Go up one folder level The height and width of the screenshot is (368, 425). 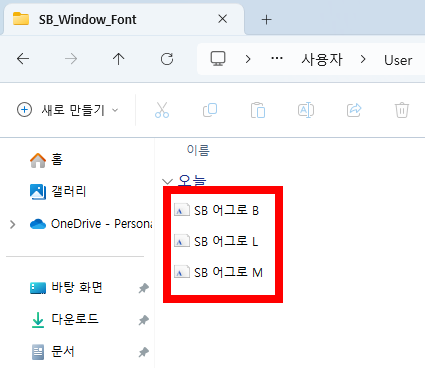click(x=118, y=59)
